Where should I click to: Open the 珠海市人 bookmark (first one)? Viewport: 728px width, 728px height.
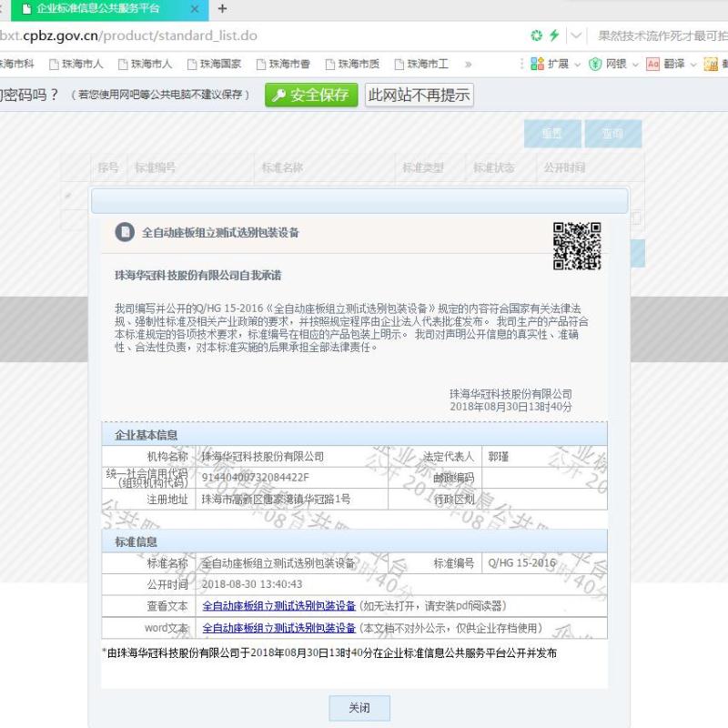[76, 64]
